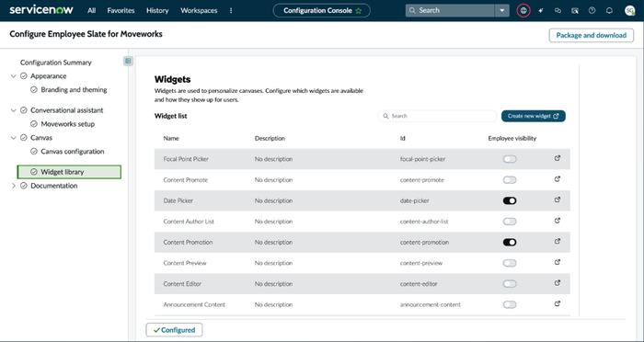644x342 pixels.
Task: Click the Name column header
Action: pyautogui.click(x=171, y=138)
